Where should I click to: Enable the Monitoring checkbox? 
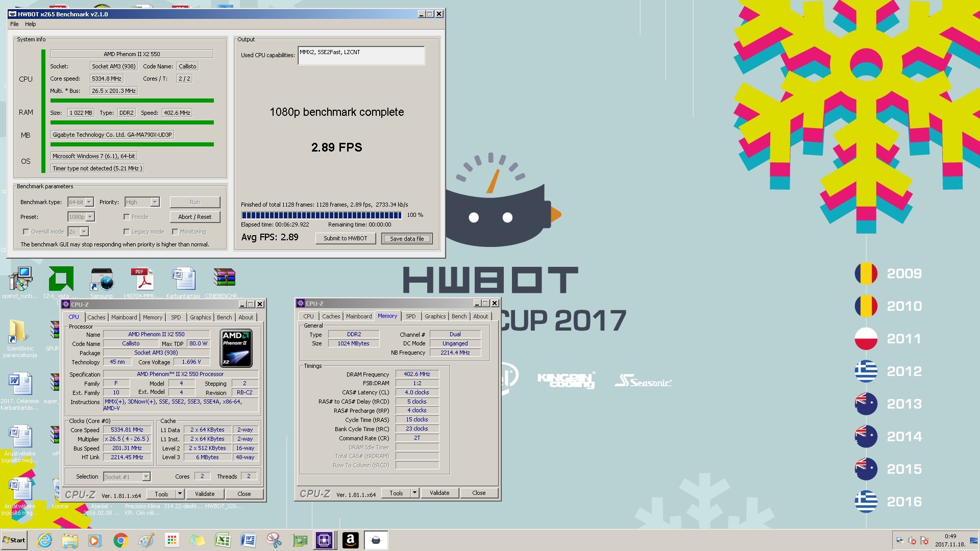point(175,232)
